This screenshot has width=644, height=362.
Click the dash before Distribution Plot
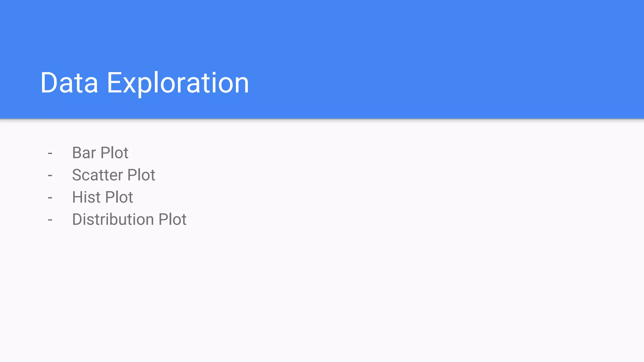tap(50, 220)
